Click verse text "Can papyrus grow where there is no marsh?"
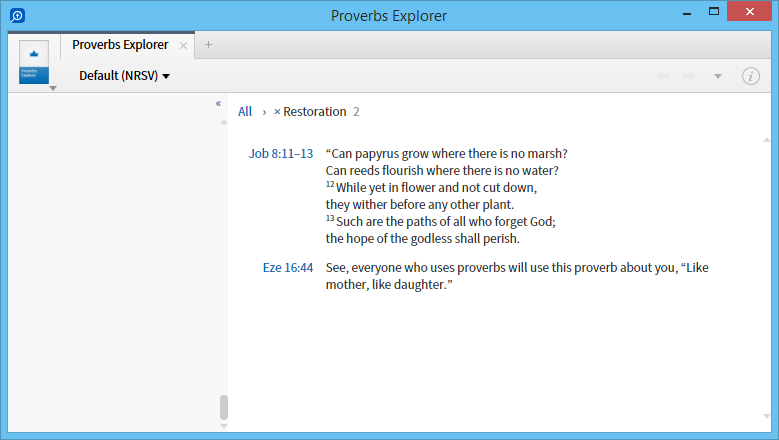The image size is (779, 440). tap(447, 154)
